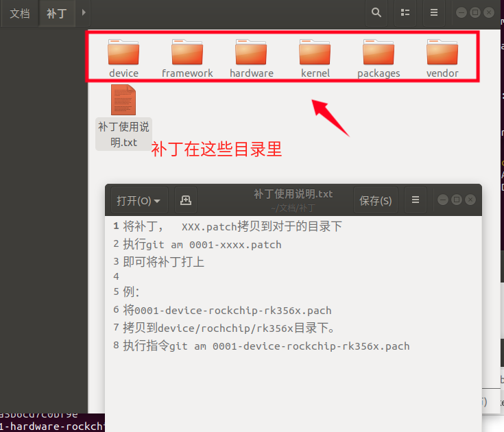Screen dimensions: 504x432
Task: Click the 补丁使用说明.txt file name label
Action: (x=123, y=134)
